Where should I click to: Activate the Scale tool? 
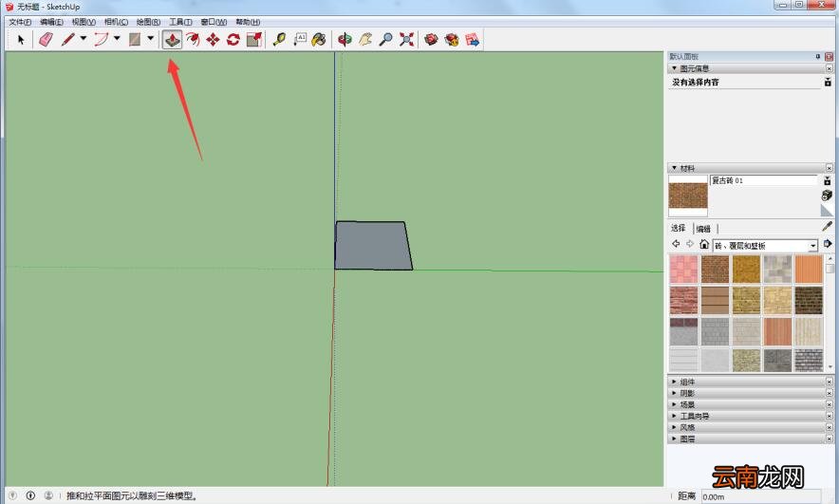[253, 40]
